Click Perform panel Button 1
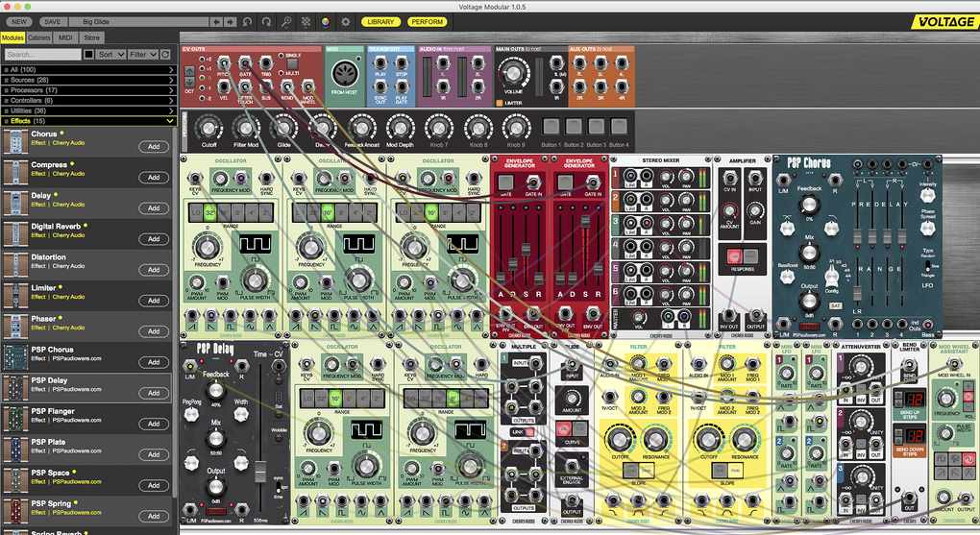The height and width of the screenshot is (535, 980). 551,126
